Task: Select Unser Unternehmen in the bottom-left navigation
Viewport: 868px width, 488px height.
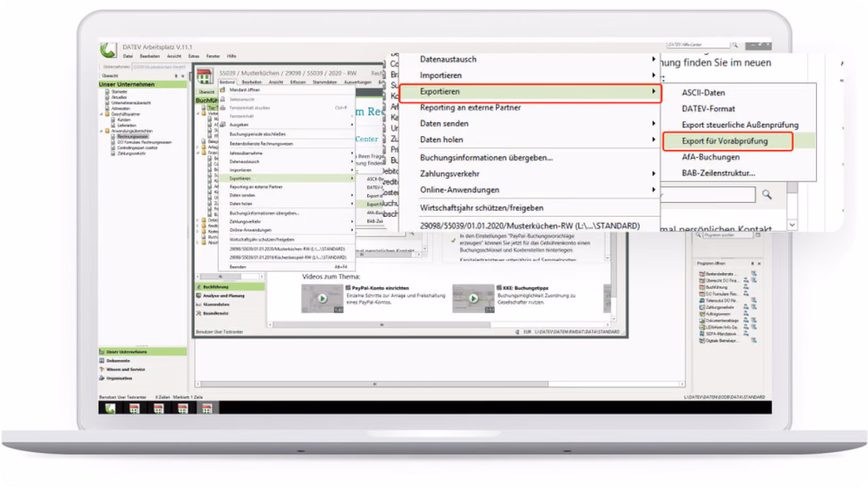Action: tap(143, 351)
